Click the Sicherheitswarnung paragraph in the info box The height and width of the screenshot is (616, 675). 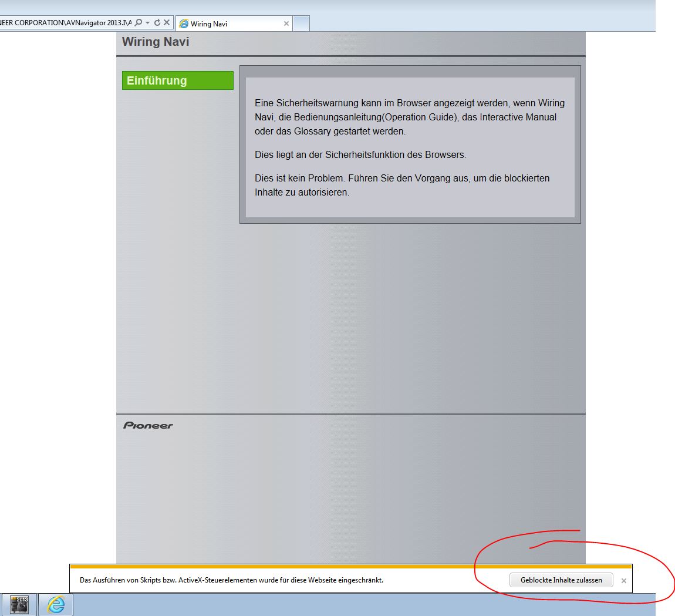pyautogui.click(x=409, y=117)
